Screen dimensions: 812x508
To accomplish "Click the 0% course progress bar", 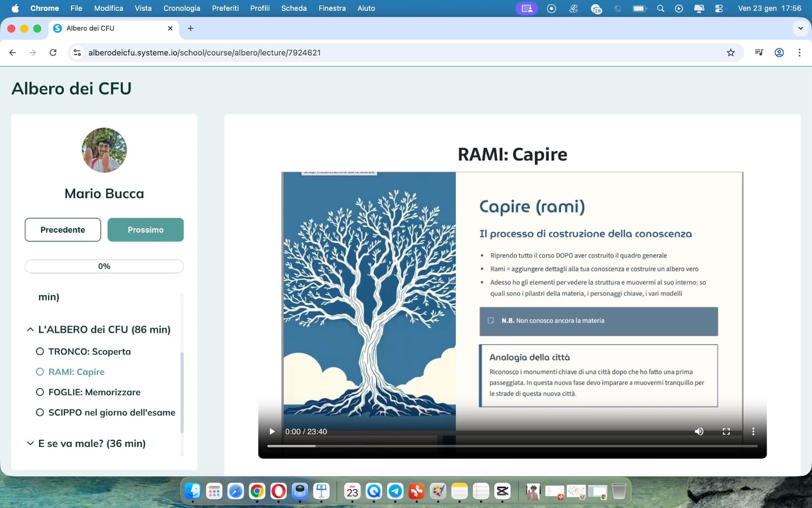I will pyautogui.click(x=104, y=266).
